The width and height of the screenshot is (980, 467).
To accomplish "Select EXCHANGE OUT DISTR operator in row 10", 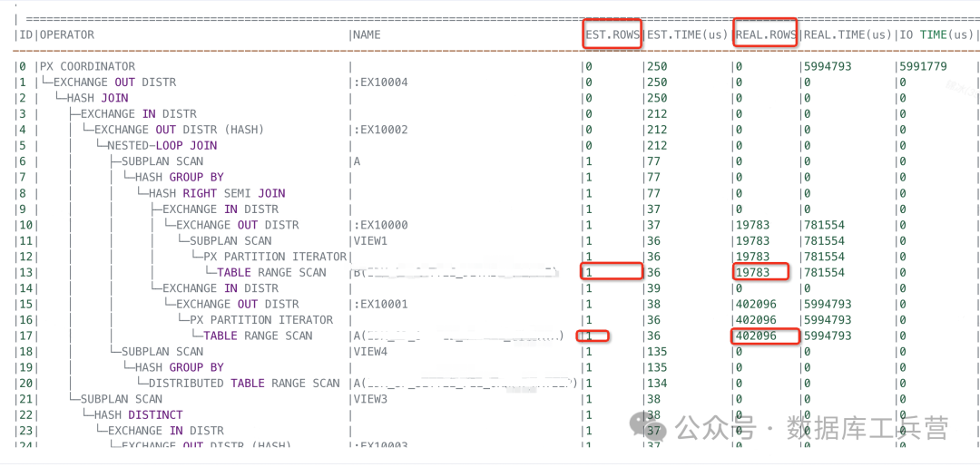I will (x=238, y=225).
